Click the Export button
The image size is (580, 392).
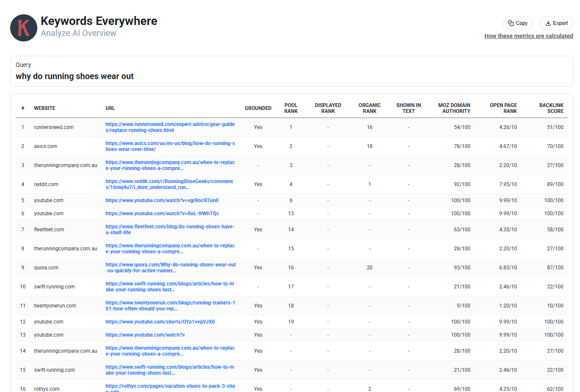point(556,23)
